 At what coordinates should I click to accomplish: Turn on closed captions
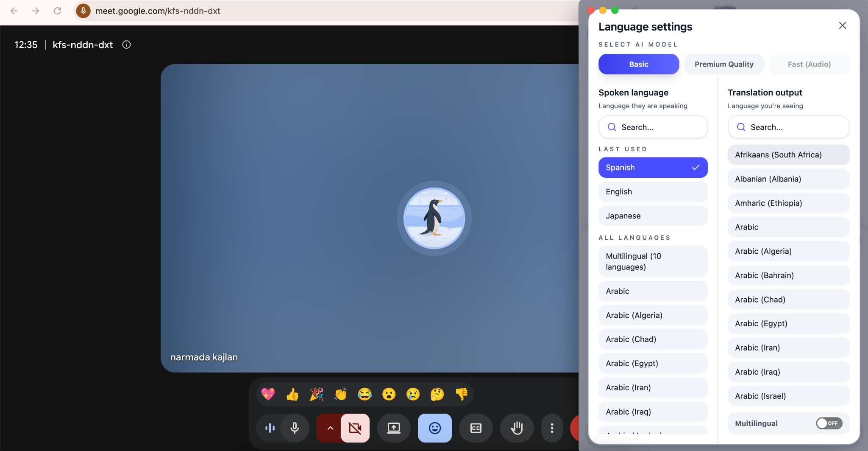[x=476, y=428]
